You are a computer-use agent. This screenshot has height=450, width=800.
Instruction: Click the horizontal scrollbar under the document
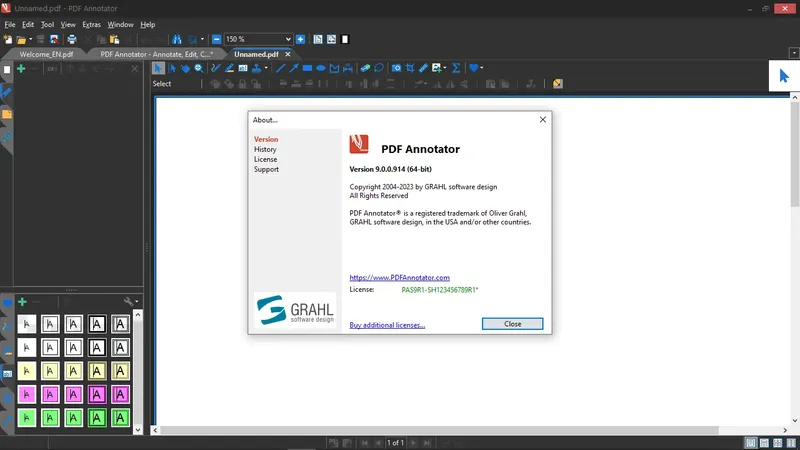[x=439, y=430]
